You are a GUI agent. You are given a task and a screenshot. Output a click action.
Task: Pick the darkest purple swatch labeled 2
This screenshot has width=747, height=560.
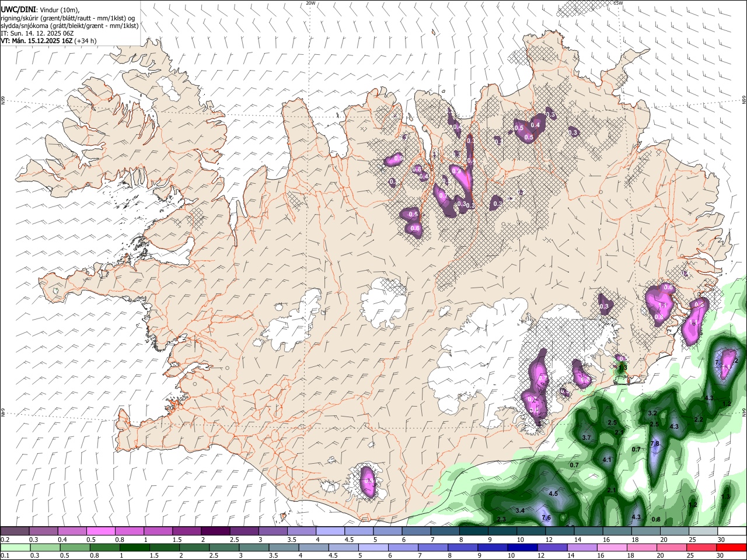tap(215, 531)
